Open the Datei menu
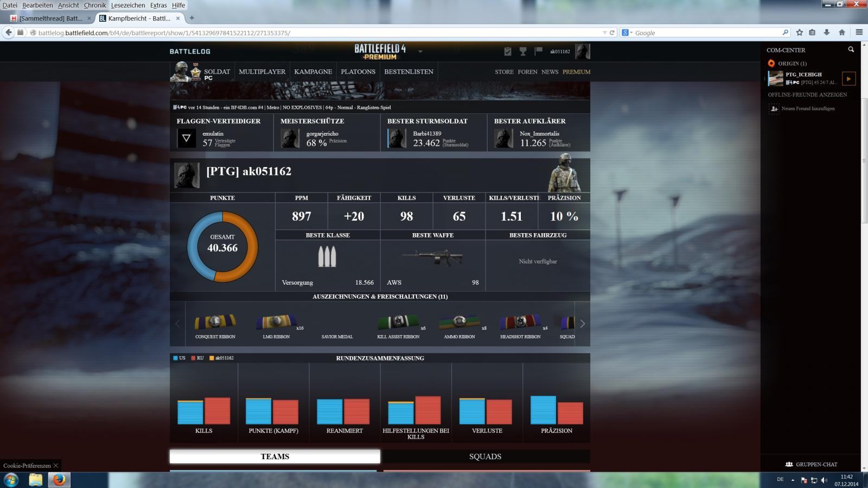868x488 pixels. (10, 5)
